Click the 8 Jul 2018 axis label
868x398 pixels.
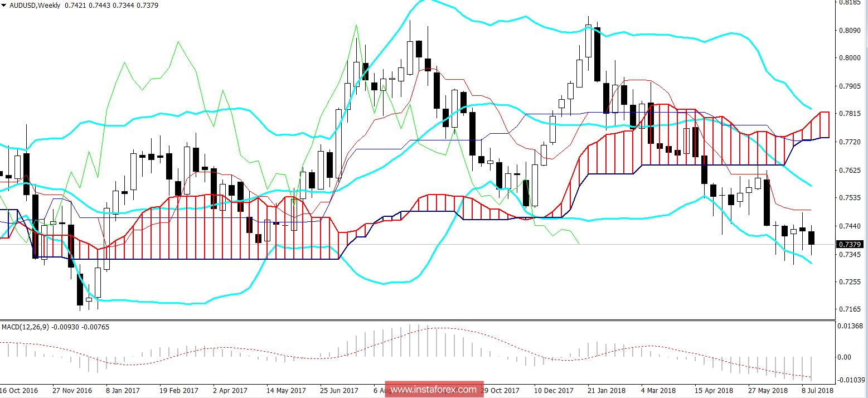coord(817,391)
